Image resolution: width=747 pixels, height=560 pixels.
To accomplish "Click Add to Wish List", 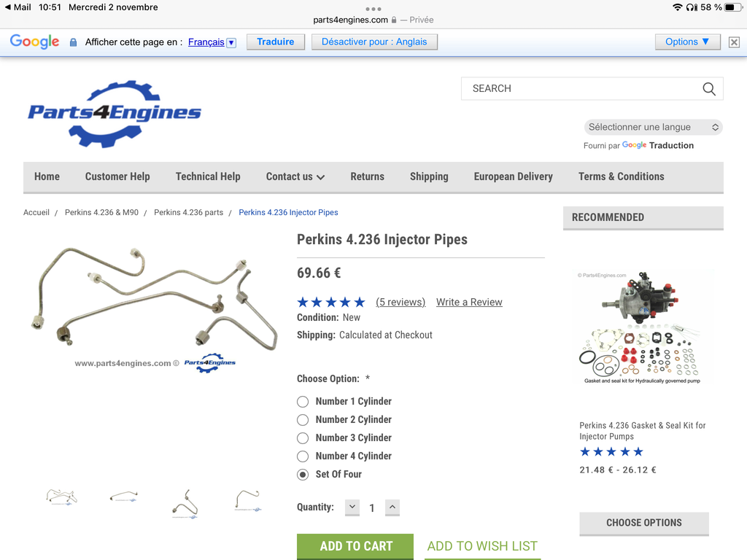I will 482,546.
